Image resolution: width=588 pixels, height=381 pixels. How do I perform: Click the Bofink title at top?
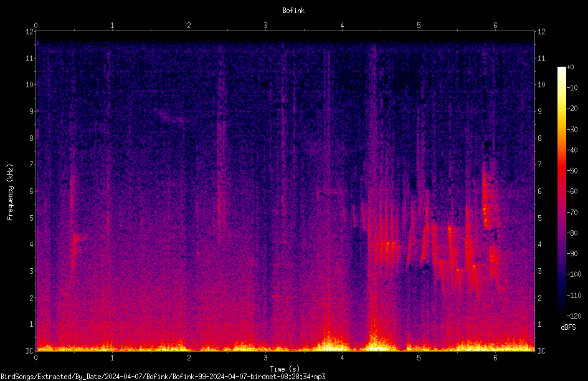[x=293, y=11]
